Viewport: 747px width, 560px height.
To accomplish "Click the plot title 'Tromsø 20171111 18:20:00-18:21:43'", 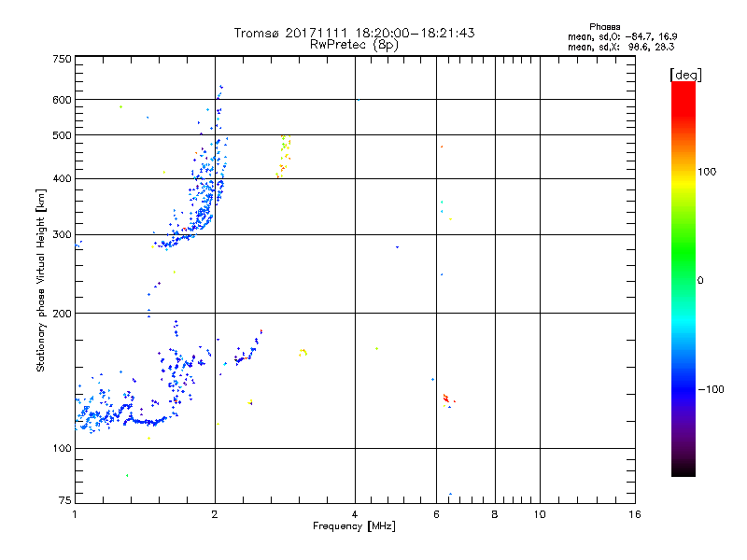I will pos(354,33).
